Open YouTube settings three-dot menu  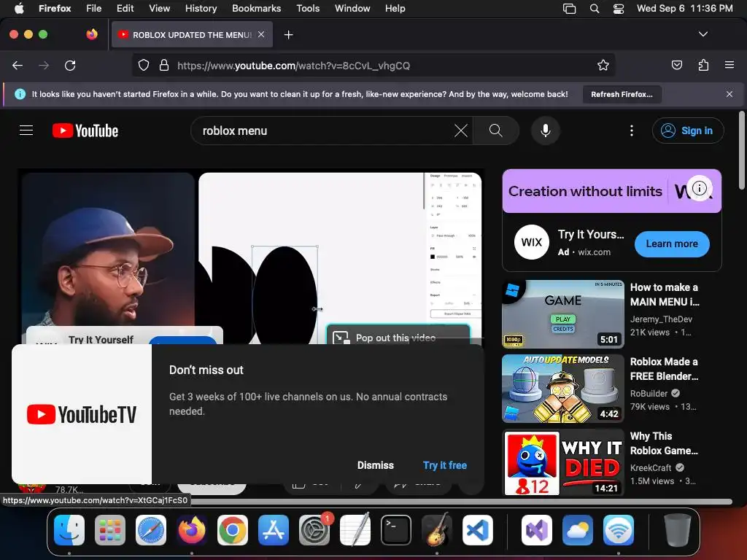pos(632,131)
